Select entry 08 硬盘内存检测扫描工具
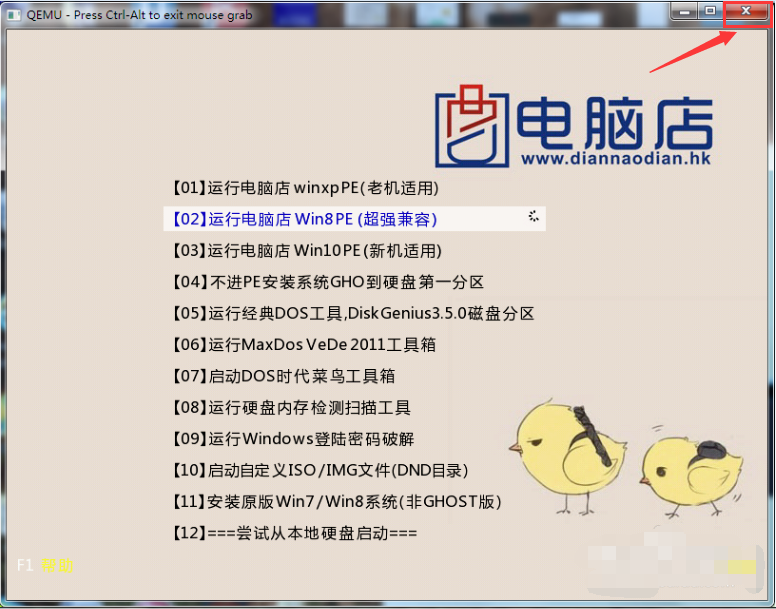This screenshot has width=776, height=609. point(291,408)
